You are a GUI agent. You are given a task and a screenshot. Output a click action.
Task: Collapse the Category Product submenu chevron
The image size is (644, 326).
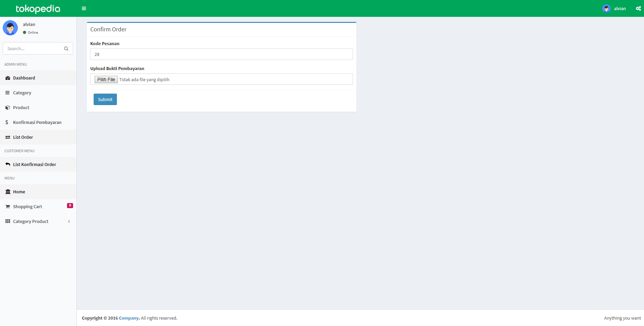coord(69,221)
